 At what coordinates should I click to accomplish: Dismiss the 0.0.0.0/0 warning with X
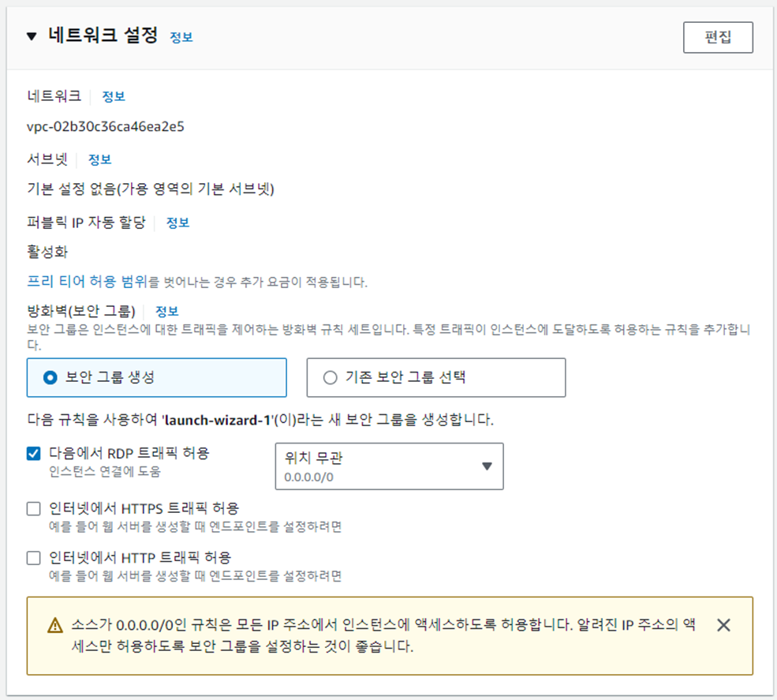click(x=723, y=625)
